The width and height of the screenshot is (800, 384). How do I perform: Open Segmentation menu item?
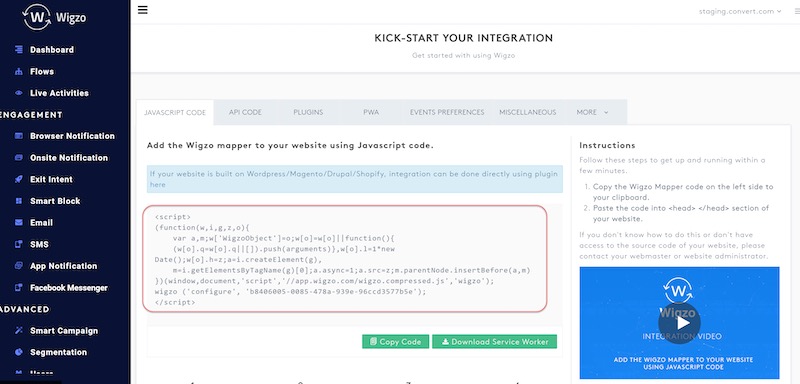[58, 352]
